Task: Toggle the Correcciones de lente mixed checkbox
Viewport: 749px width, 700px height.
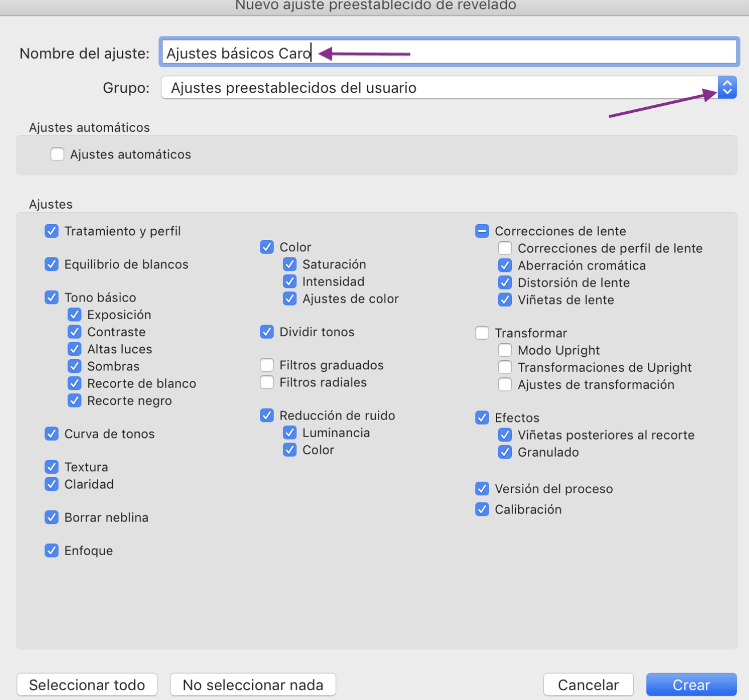Action: pyautogui.click(x=482, y=231)
